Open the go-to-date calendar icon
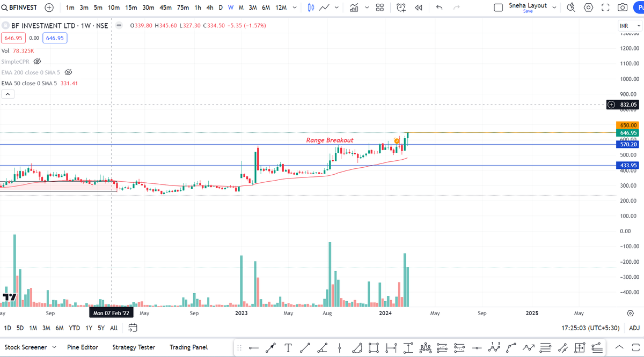 coord(133,328)
